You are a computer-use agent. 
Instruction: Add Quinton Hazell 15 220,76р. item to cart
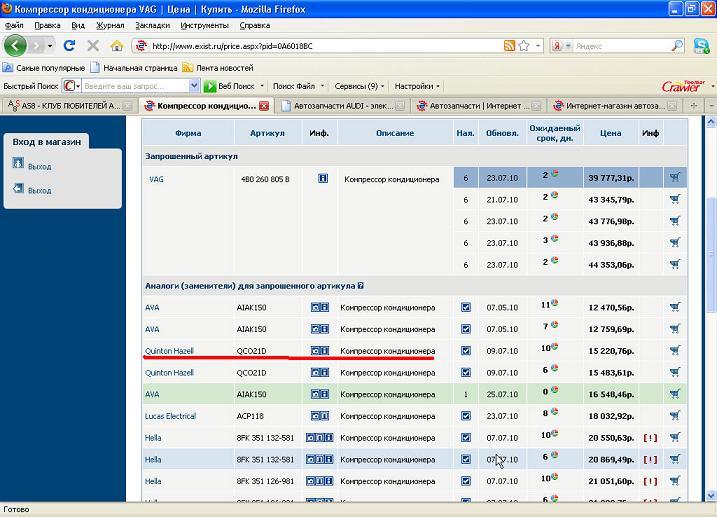coord(675,351)
